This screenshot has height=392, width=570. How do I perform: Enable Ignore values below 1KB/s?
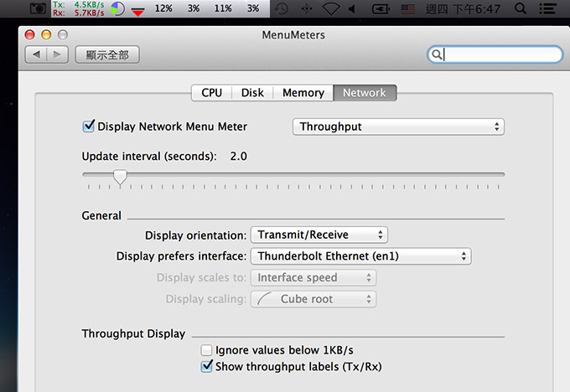pyautogui.click(x=206, y=350)
